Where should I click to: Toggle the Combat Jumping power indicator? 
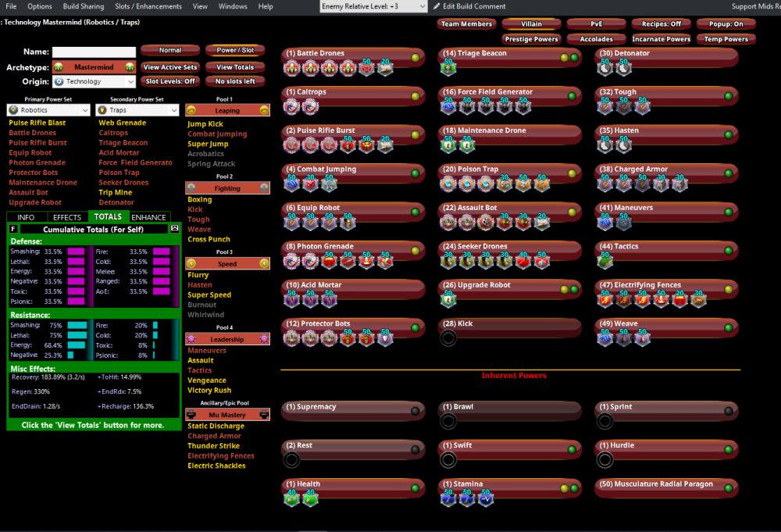tap(415, 173)
